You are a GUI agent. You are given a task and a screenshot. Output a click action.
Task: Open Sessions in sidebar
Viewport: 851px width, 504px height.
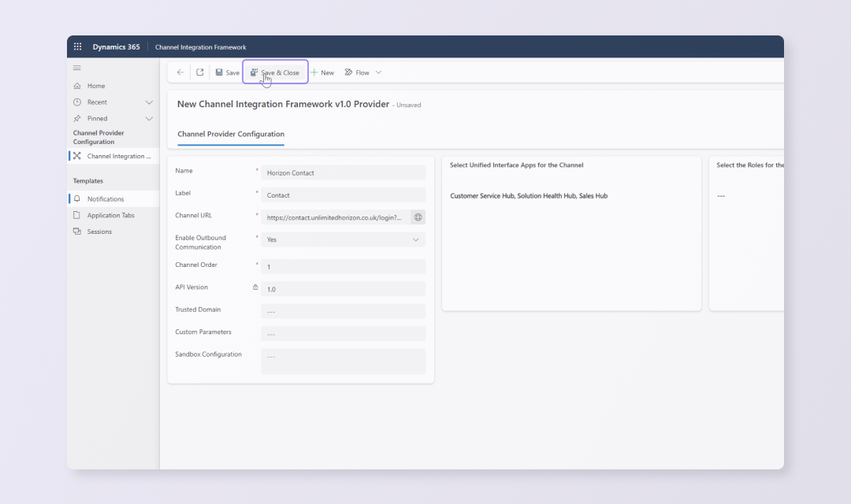(99, 232)
